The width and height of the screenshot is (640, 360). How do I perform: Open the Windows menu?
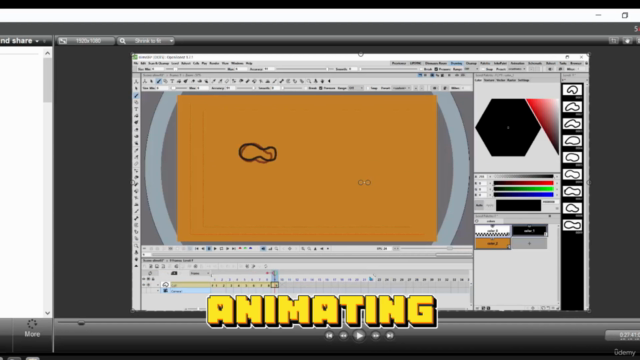click(237, 63)
